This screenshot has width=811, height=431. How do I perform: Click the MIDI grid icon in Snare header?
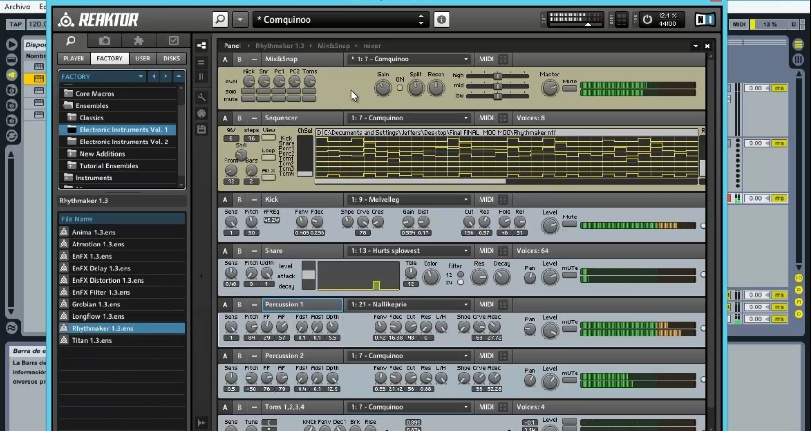click(503, 250)
